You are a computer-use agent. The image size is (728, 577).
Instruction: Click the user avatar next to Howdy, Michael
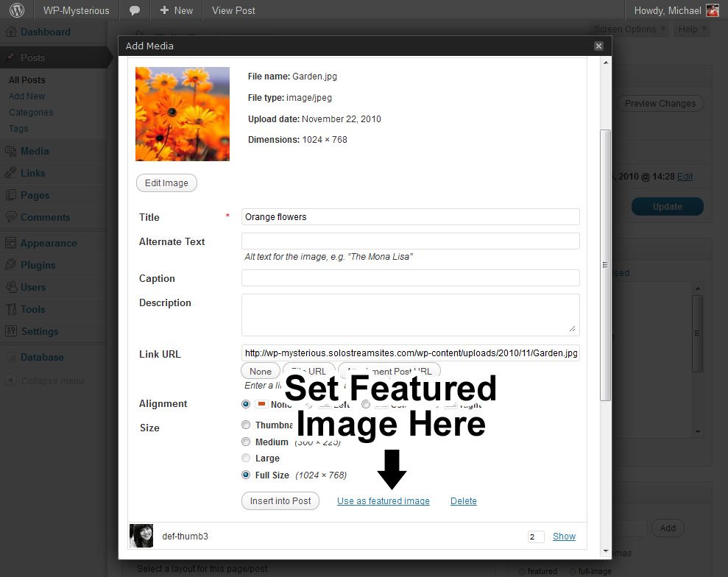coord(713,10)
